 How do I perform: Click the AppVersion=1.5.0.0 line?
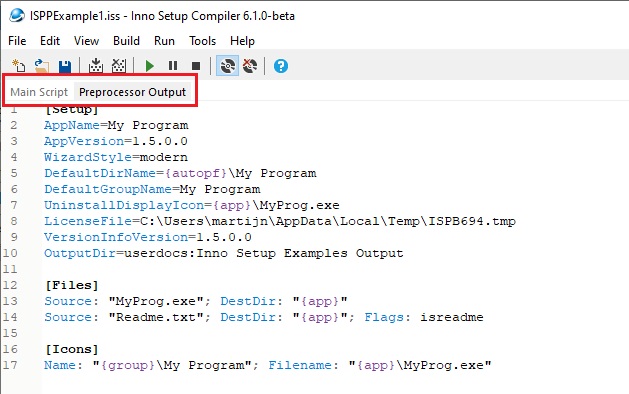tap(116, 141)
